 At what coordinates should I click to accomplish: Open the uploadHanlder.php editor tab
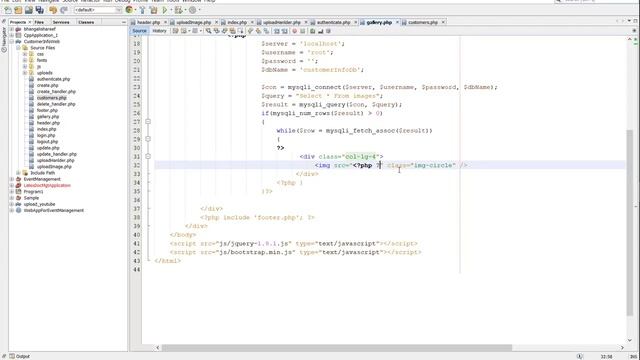click(282, 22)
